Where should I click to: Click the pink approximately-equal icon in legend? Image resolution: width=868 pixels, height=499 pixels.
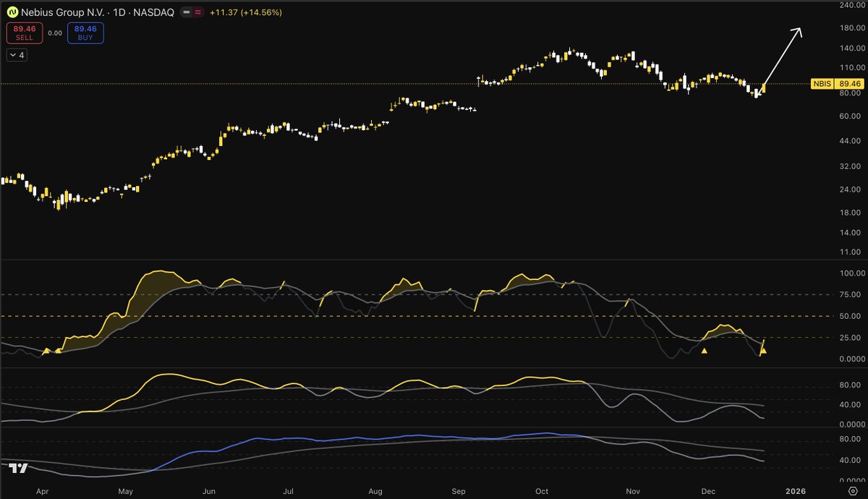(x=199, y=13)
